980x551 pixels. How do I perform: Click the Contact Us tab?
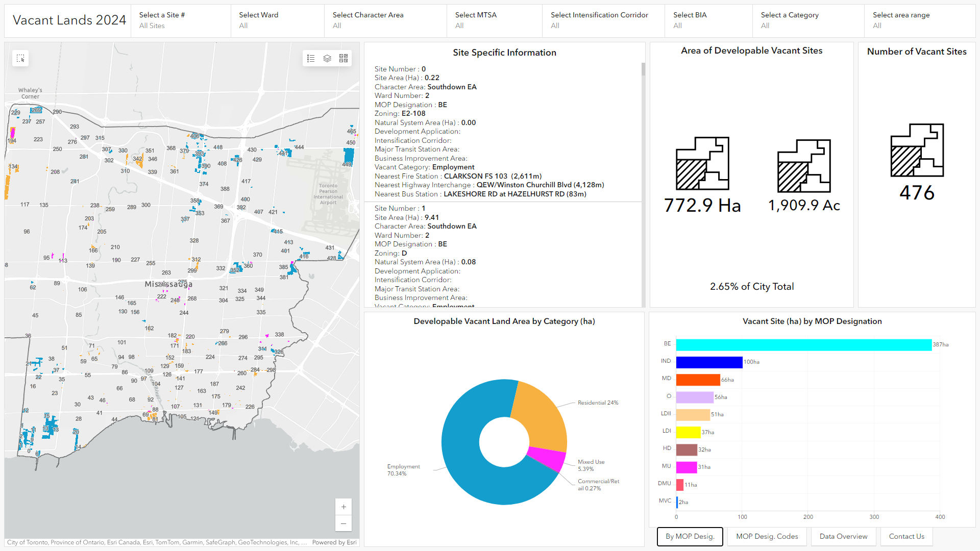pyautogui.click(x=906, y=536)
